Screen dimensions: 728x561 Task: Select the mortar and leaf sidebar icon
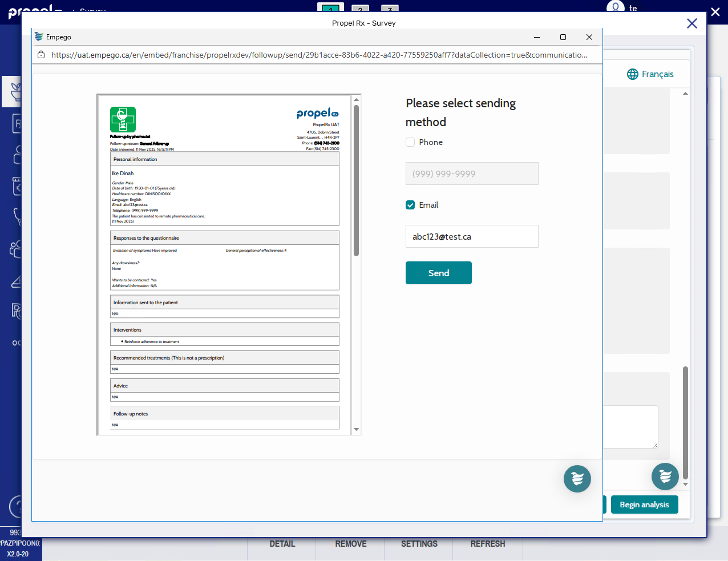coord(15,91)
